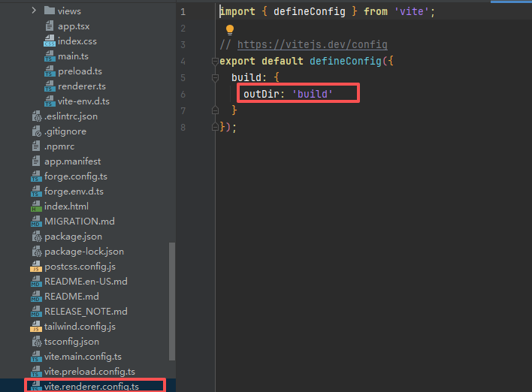Click fold end marker on line 8

tap(215, 127)
